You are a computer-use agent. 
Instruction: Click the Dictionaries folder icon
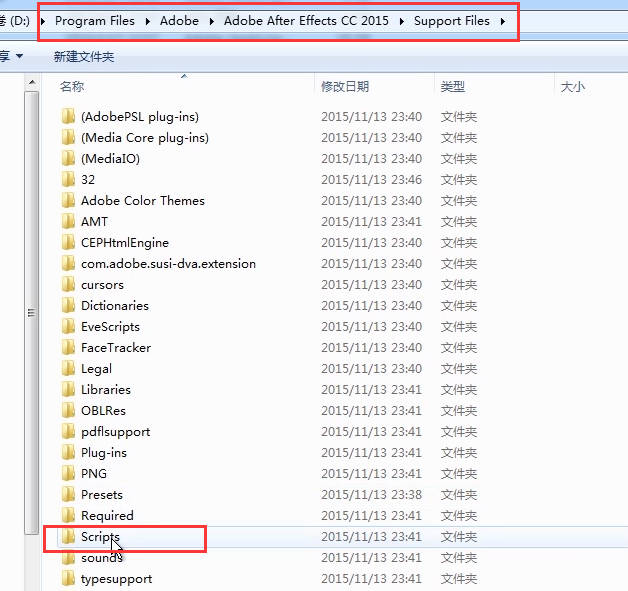68,306
